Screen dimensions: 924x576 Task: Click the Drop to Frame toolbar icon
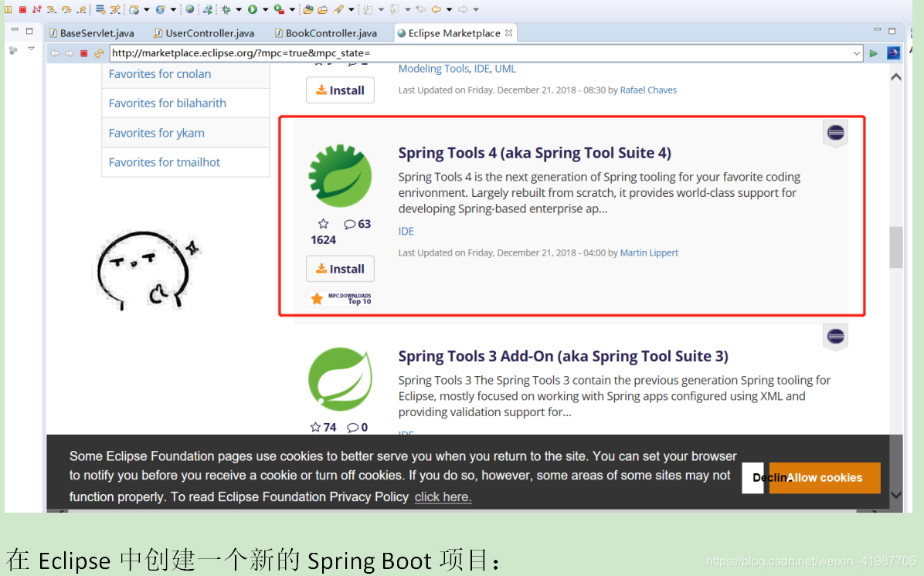point(100,9)
